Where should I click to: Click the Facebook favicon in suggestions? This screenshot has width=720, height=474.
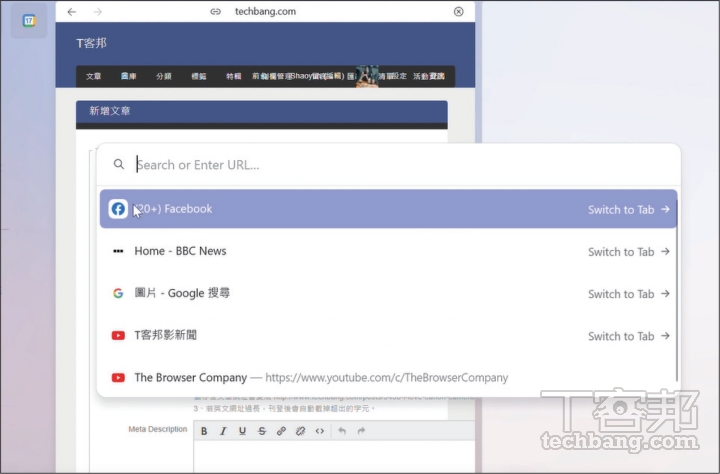click(x=118, y=209)
